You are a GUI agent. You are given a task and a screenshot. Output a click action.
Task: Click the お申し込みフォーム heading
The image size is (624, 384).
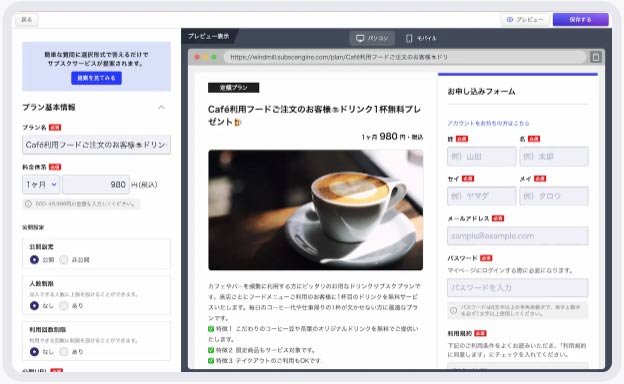481,92
